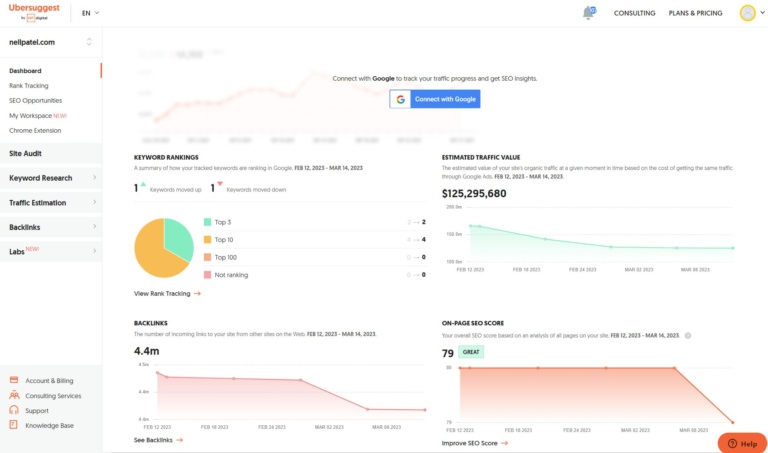Click the Top 10 yellow legend swatch
Viewport: 768px width, 453px height.
(207, 239)
